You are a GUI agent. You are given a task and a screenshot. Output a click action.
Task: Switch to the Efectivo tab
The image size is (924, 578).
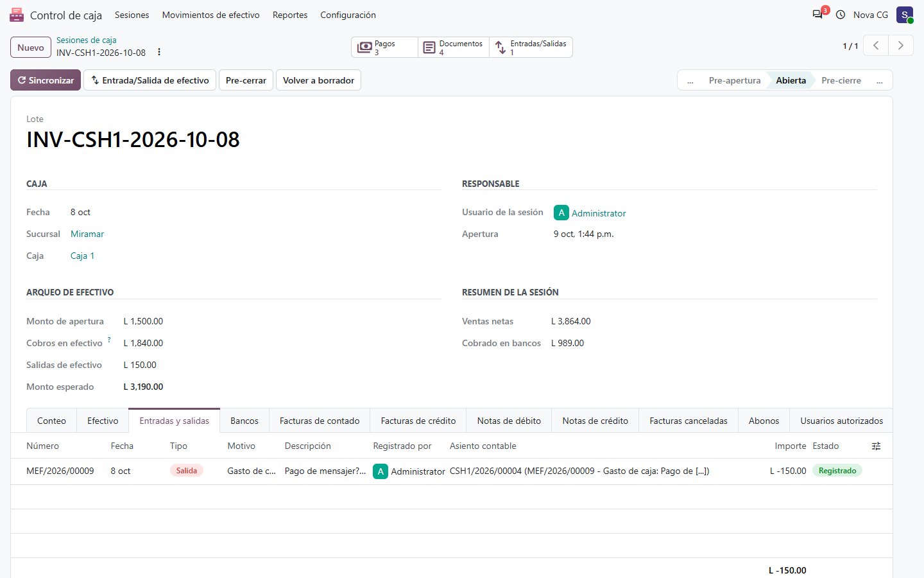[103, 421]
